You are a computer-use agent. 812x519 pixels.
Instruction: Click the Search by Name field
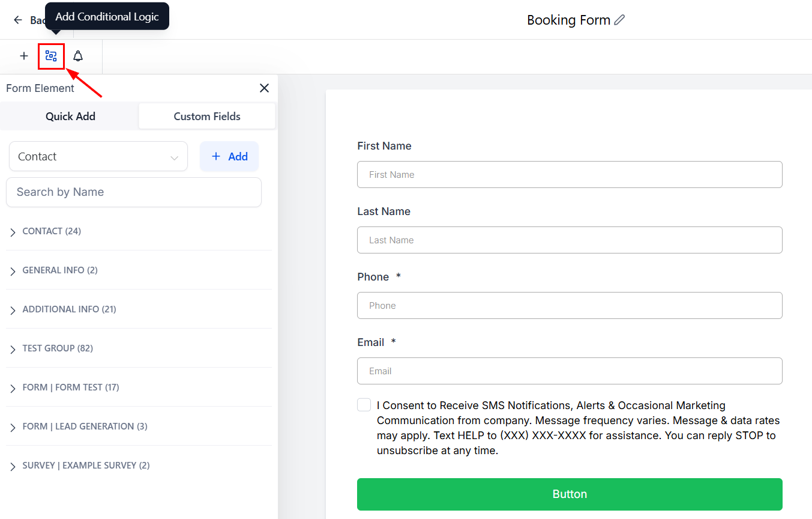134,192
